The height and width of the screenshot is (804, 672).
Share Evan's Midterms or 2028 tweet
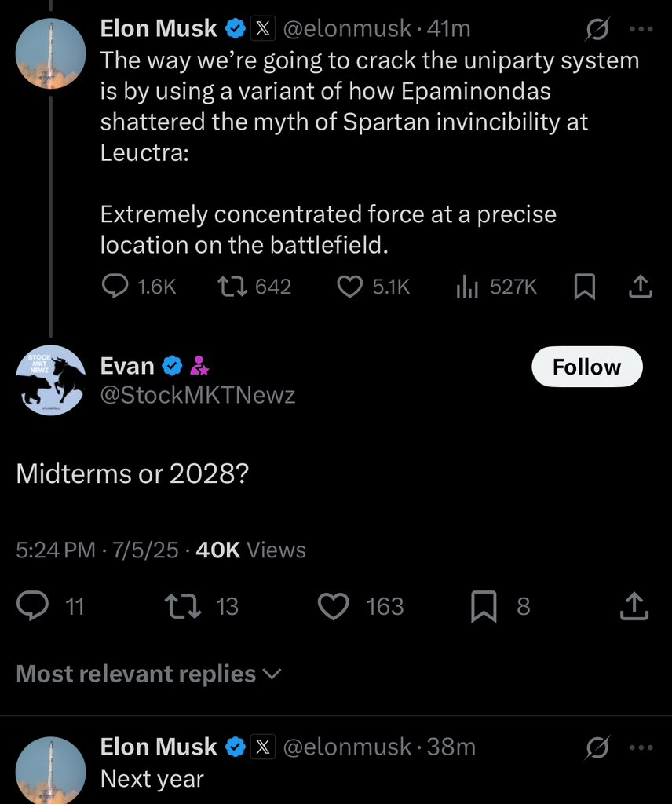tap(634, 605)
